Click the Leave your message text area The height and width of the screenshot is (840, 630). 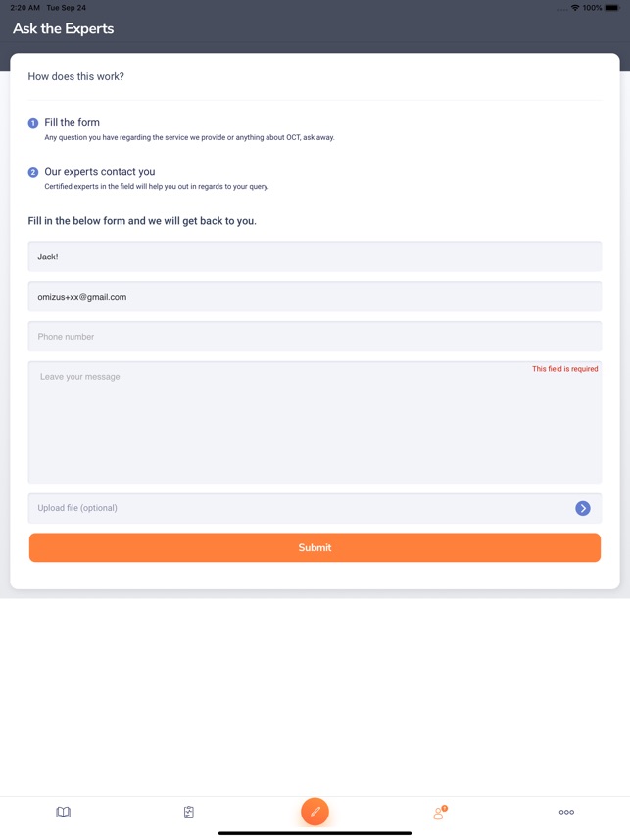(x=315, y=426)
